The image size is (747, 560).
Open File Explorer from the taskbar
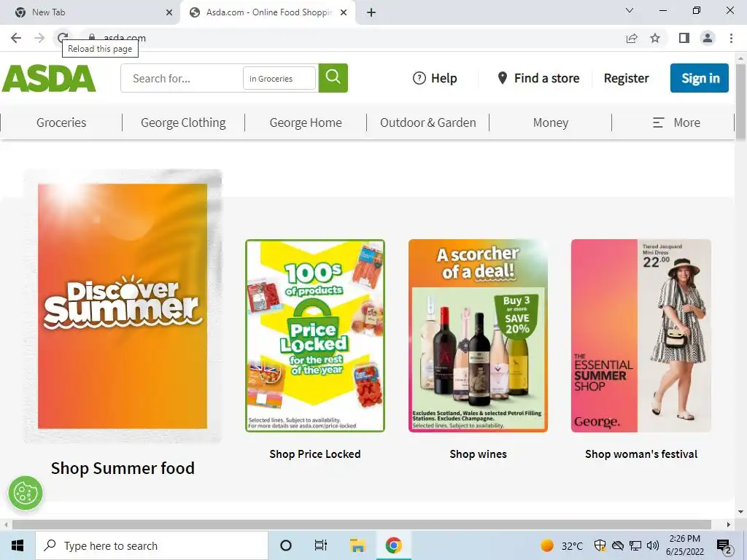click(357, 545)
